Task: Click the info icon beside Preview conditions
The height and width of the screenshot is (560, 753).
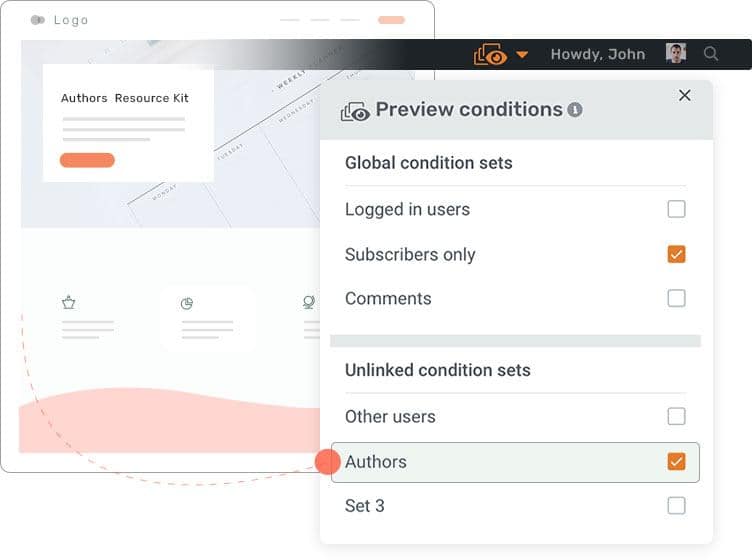Action: (575, 110)
